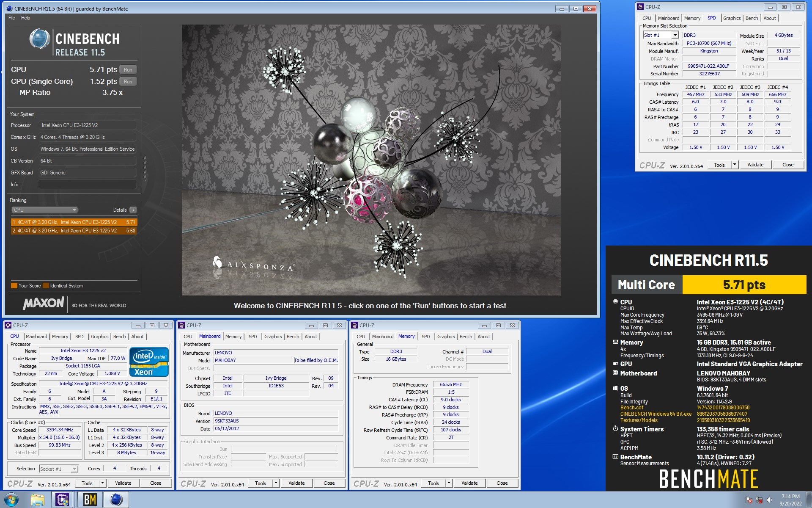812x508 pixels.
Task: Click the CPU section icon in the BenchMate panel
Action: [x=615, y=302]
